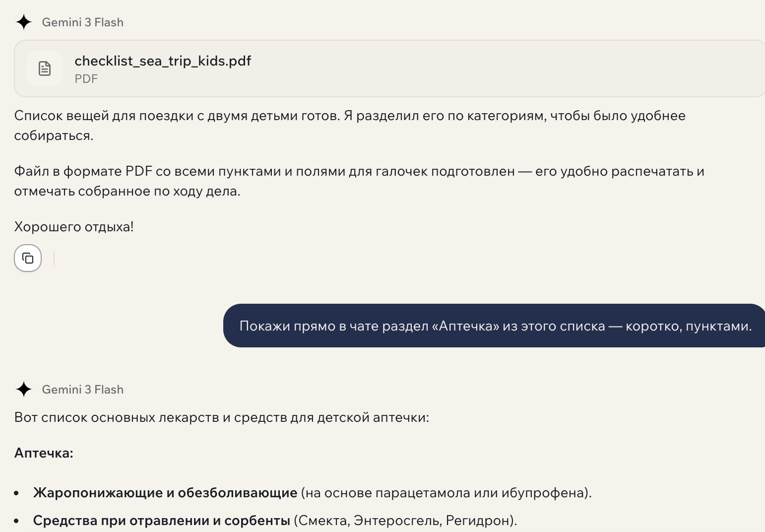The image size is (765, 532).
Task: Copy the first Gemini response
Action: tap(28, 258)
